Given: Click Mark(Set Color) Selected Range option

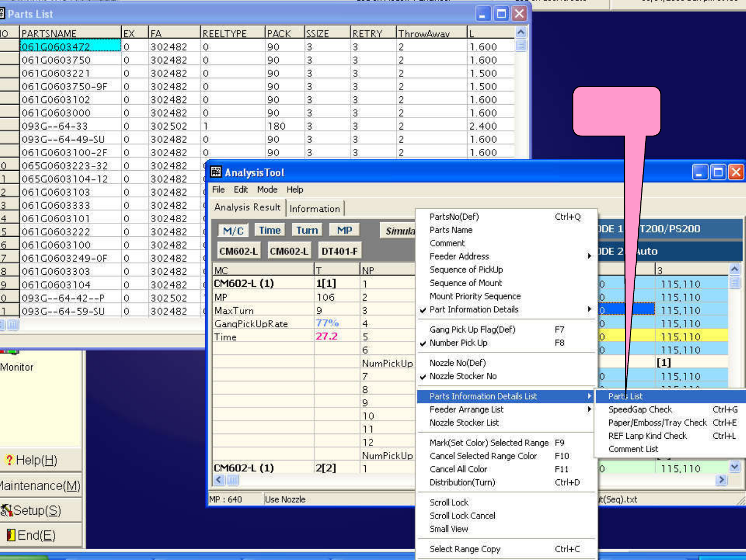Looking at the screenshot, I should pyautogui.click(x=488, y=443).
